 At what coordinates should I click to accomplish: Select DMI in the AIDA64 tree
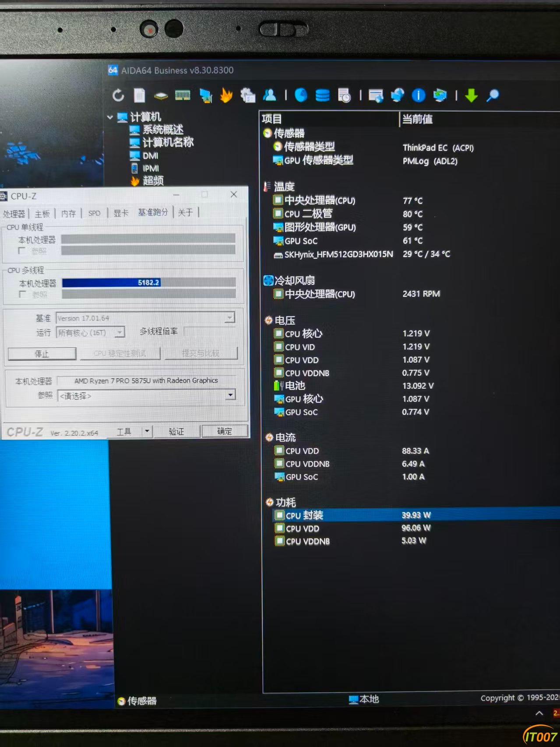pos(144,155)
